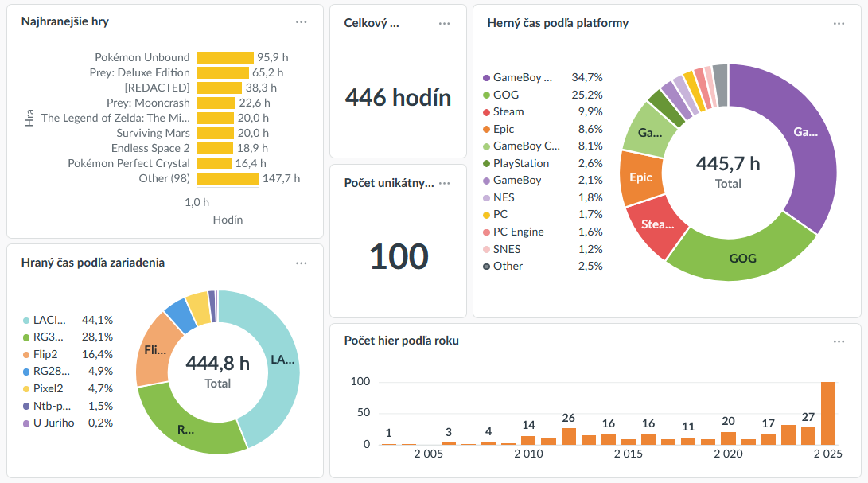The image size is (868, 483).
Task: Open the Celkový stat panel's ellipsis menu
Action: pos(444,23)
